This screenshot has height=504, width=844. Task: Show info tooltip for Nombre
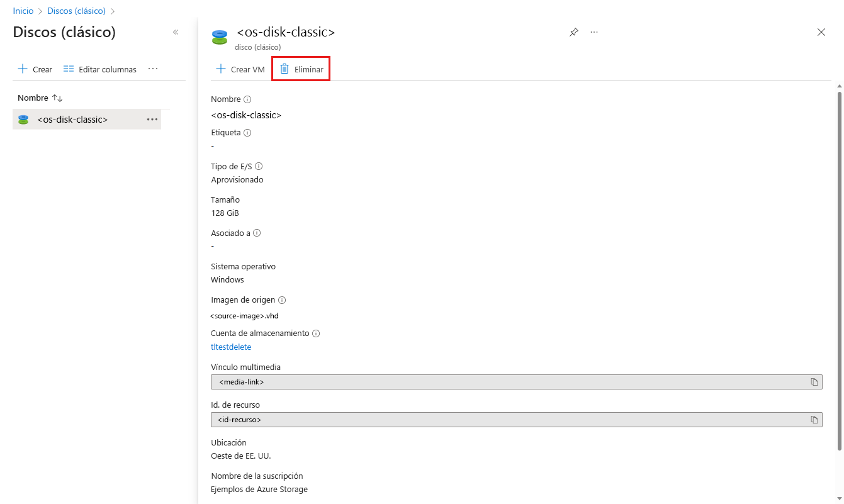tap(247, 99)
